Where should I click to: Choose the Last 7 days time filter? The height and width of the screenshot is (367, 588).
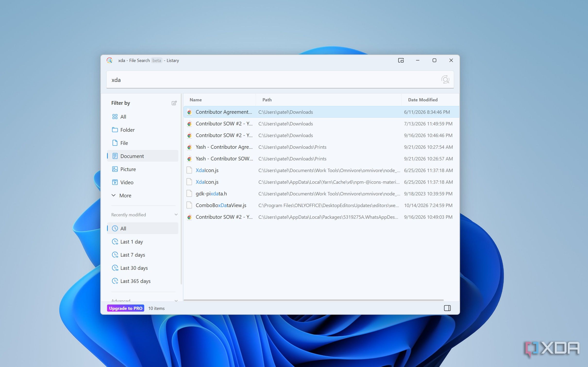click(143, 255)
